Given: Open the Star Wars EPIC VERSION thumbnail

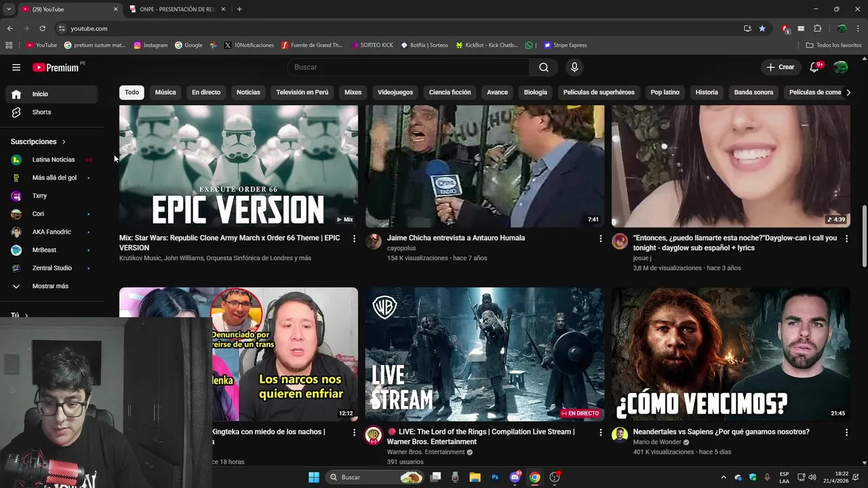Looking at the screenshot, I should [239, 166].
